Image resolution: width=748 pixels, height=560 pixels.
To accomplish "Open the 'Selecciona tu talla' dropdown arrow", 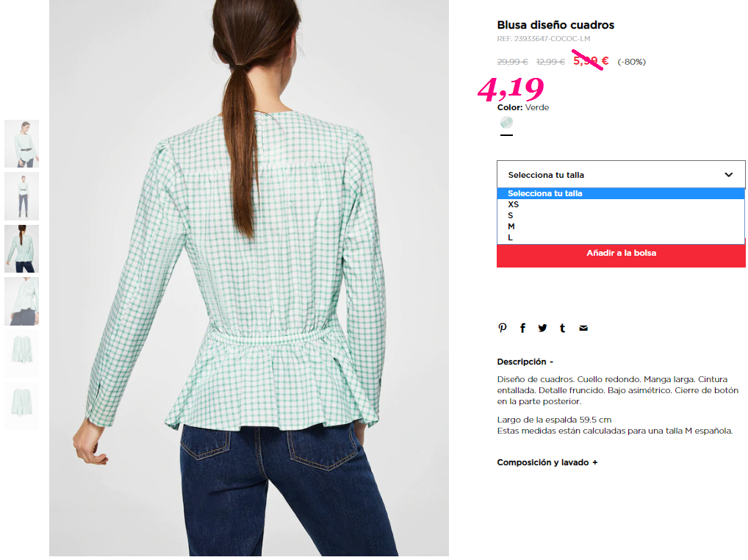I will [728, 175].
